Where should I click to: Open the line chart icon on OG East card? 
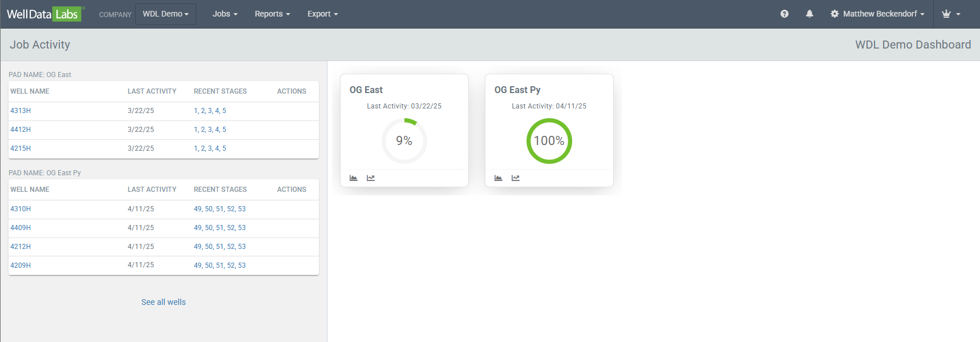pyautogui.click(x=371, y=178)
